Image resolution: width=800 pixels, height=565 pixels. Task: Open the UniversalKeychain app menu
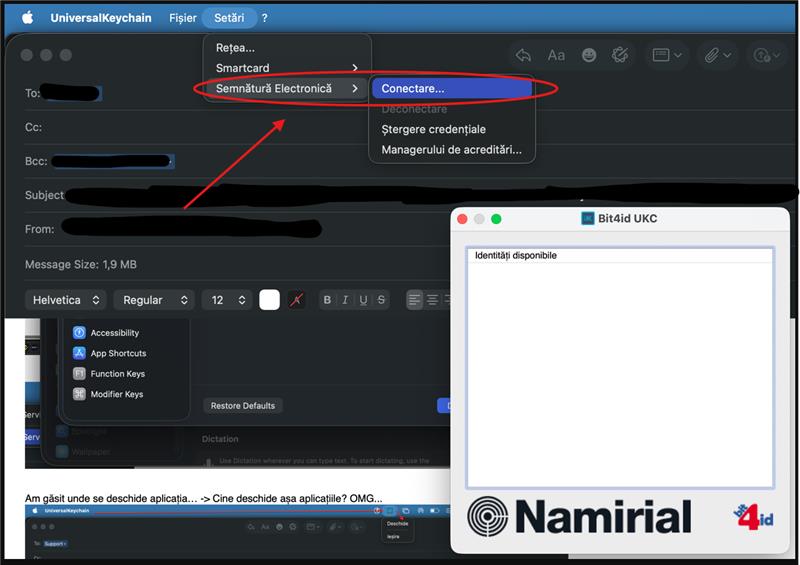point(101,18)
